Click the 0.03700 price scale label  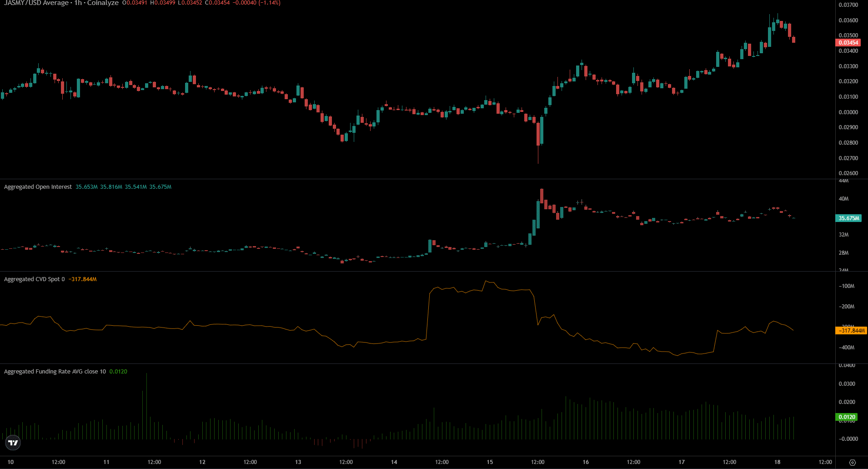point(848,5)
